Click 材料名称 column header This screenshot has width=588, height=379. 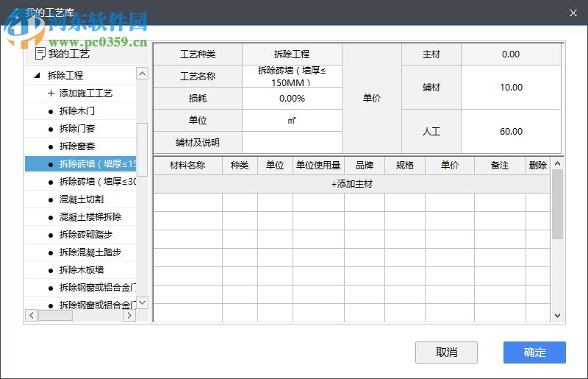pos(187,166)
